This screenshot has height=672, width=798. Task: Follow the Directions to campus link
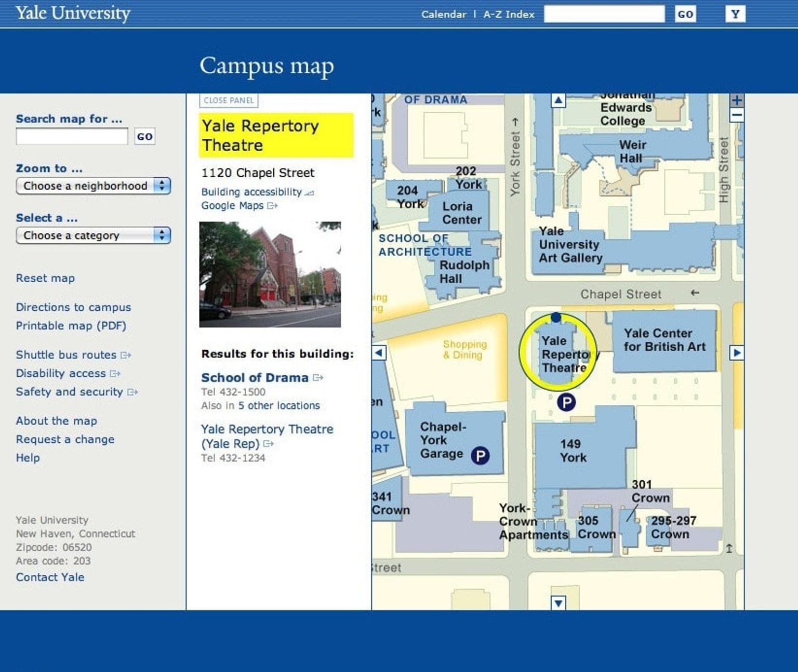pyautogui.click(x=73, y=307)
